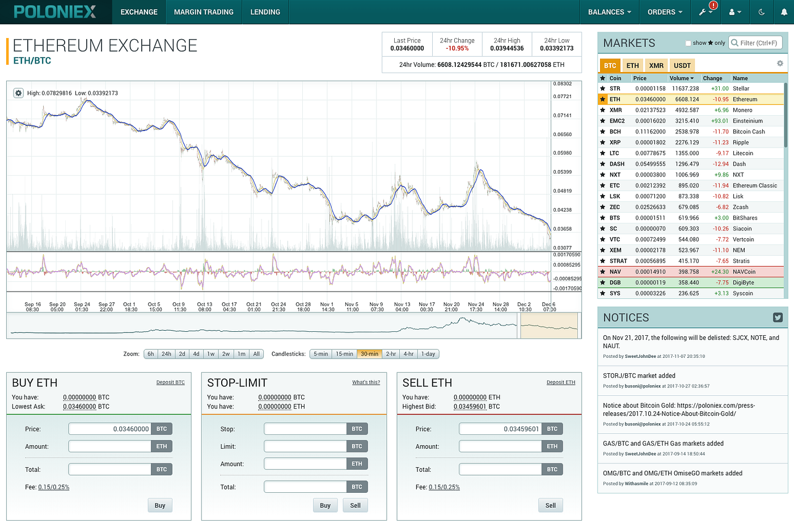Click the Twitter icon in Notices
The image size is (794, 532).
click(778, 318)
